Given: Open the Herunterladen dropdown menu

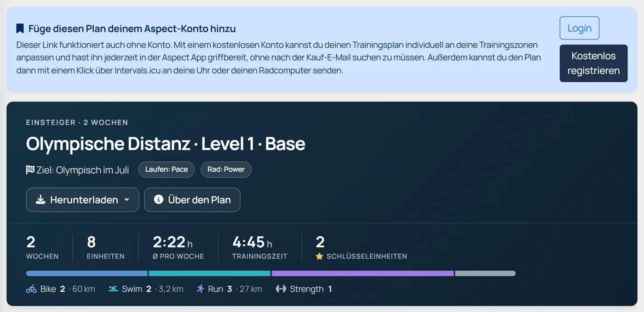Looking at the screenshot, I should 82,200.
